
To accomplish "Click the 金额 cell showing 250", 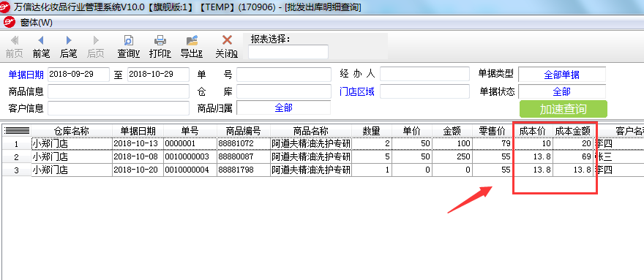I will click(x=452, y=157).
